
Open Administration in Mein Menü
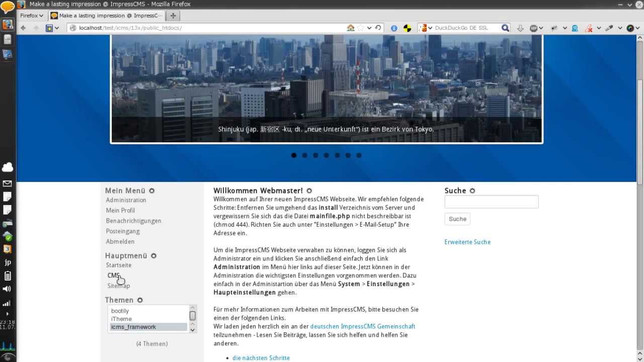126,200
